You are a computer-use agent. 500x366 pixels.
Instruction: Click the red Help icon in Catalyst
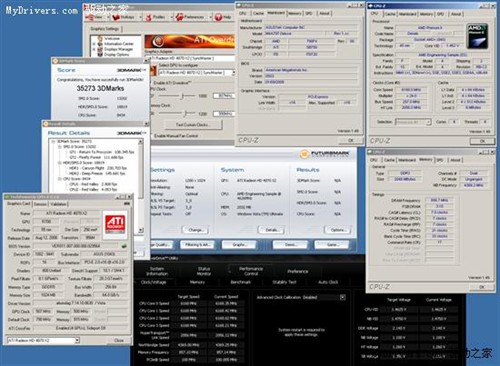(218, 17)
